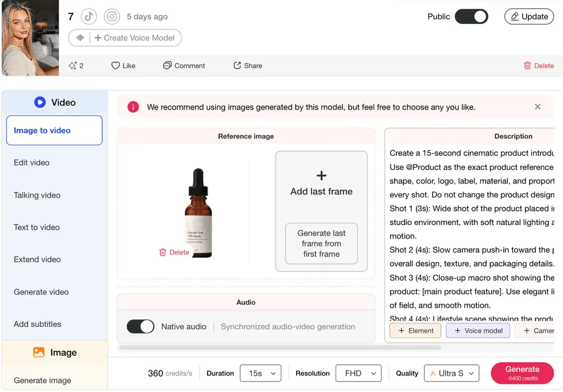The width and height of the screenshot is (563, 392).
Task: Open the Resolution FHD dropdown
Action: [x=358, y=373]
